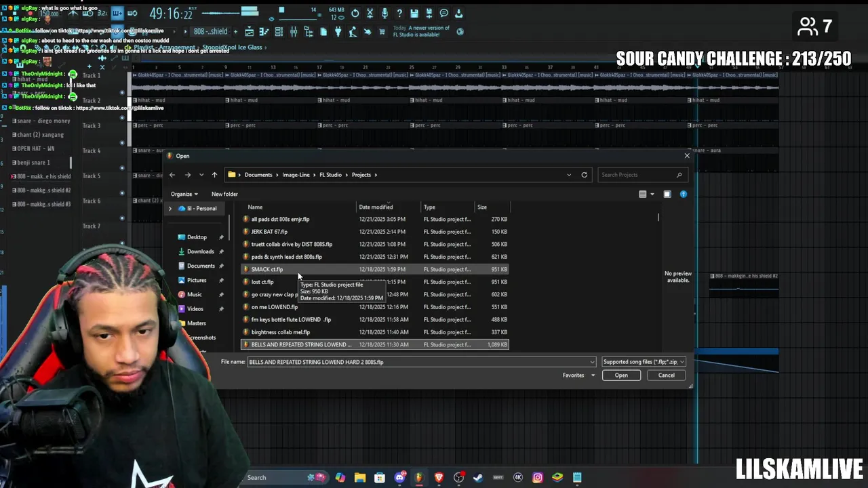This screenshot has height=488, width=868.
Task: Open OBS Studio from the taskbar
Action: click(x=459, y=477)
